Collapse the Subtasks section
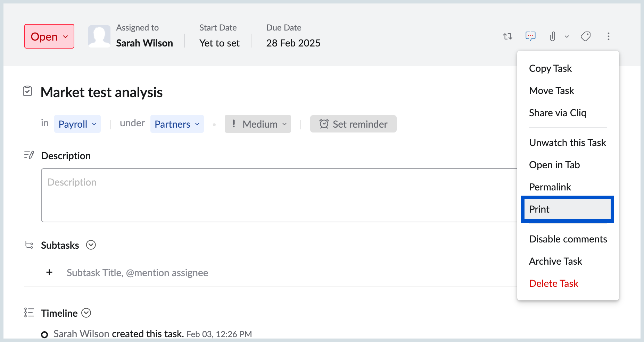 click(91, 245)
